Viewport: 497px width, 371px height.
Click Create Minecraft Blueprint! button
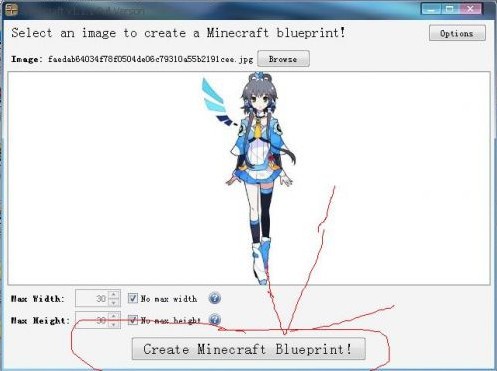point(249,349)
